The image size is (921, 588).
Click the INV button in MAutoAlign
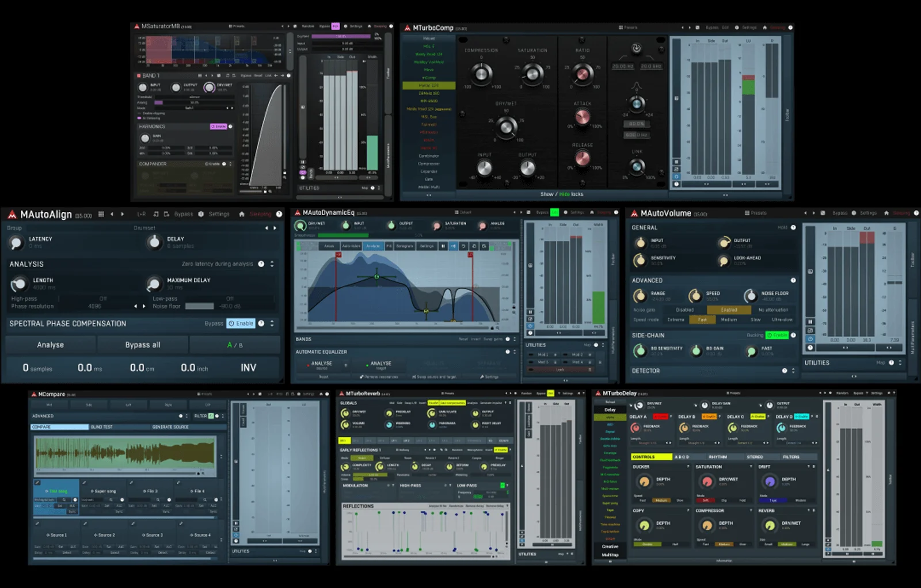[x=248, y=368]
